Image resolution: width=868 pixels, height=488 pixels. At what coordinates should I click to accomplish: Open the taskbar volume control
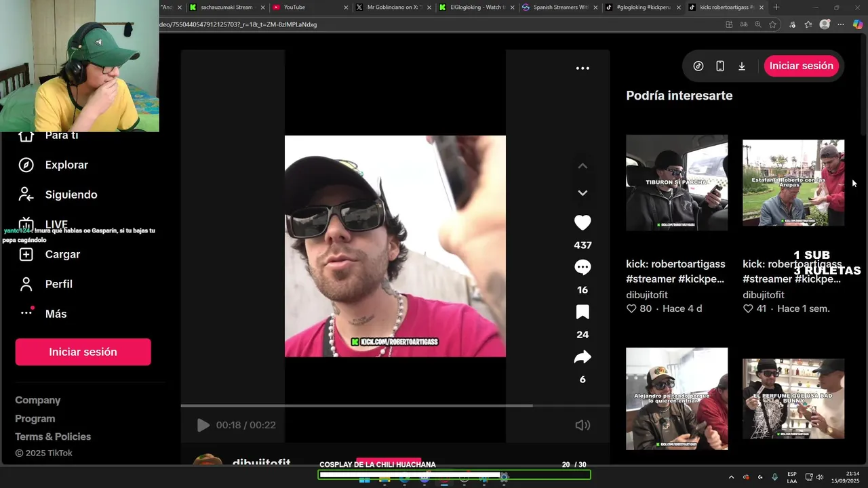pyautogui.click(x=819, y=477)
